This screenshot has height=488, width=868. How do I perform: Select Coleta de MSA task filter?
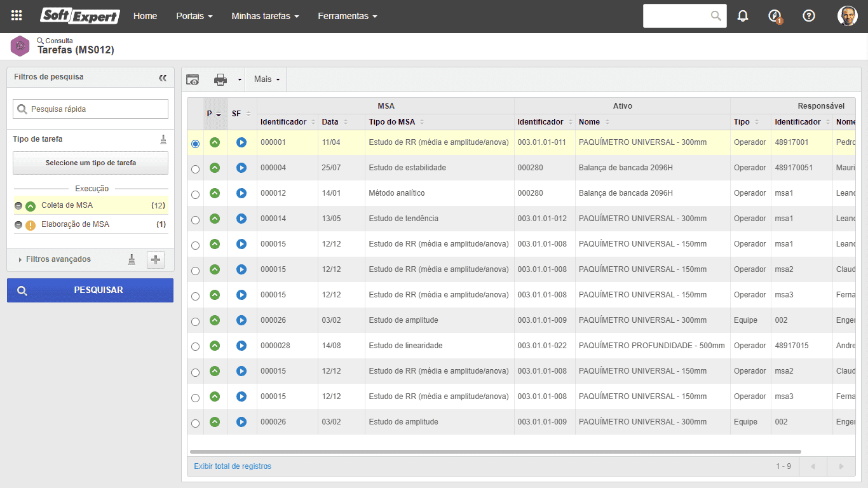67,206
